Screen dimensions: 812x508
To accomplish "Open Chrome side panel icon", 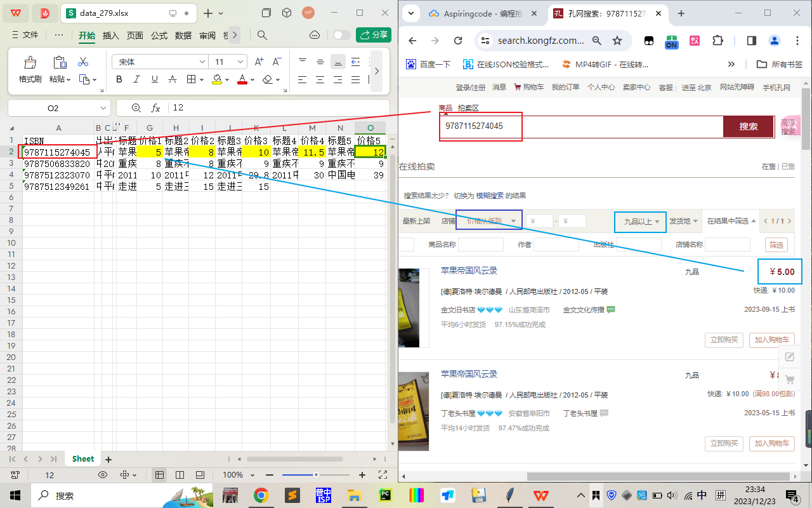I will click(751, 41).
